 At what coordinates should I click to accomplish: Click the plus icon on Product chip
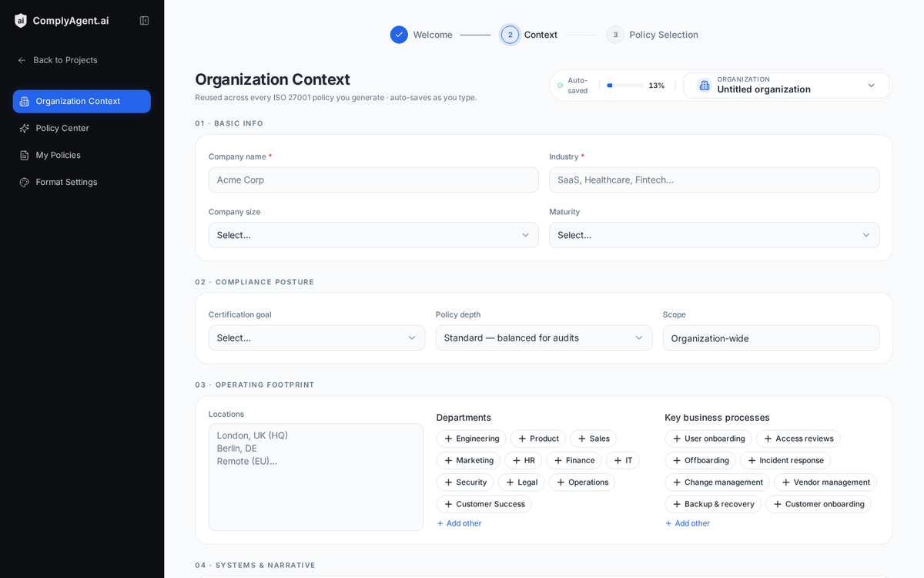pos(522,439)
